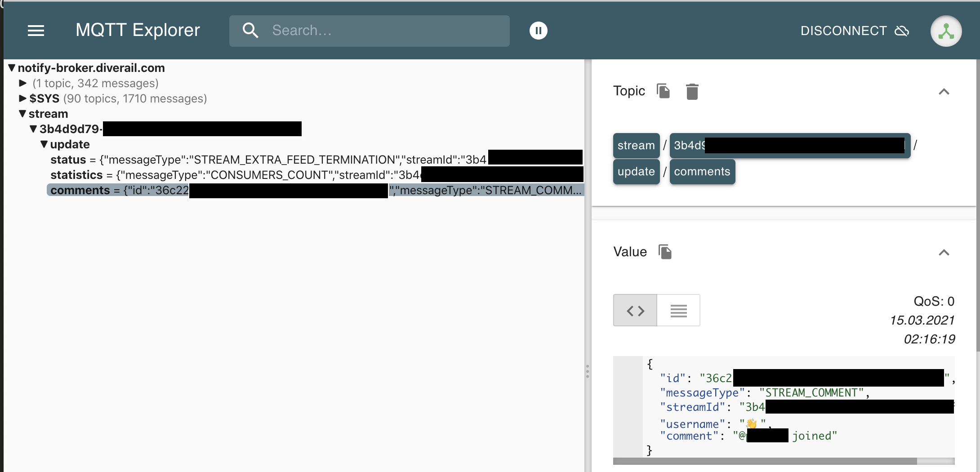Screen dimensions: 980x472
Task: Click the 3b4d9 stream ID path chip
Action: pyautogui.click(x=790, y=145)
